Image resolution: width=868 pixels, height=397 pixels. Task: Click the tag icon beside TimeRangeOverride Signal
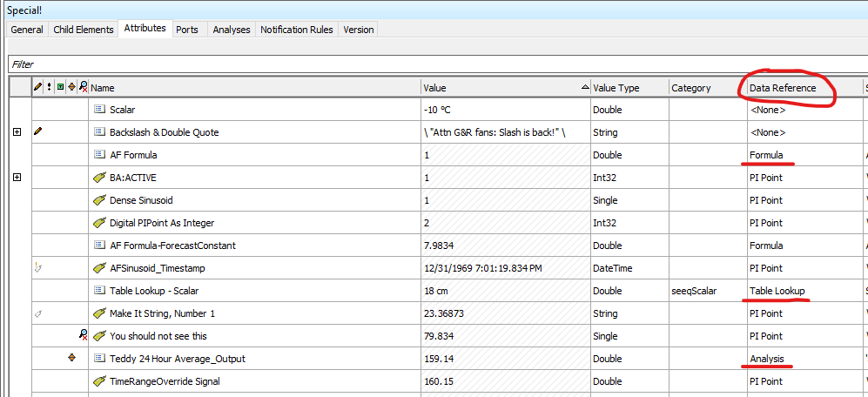coord(99,381)
